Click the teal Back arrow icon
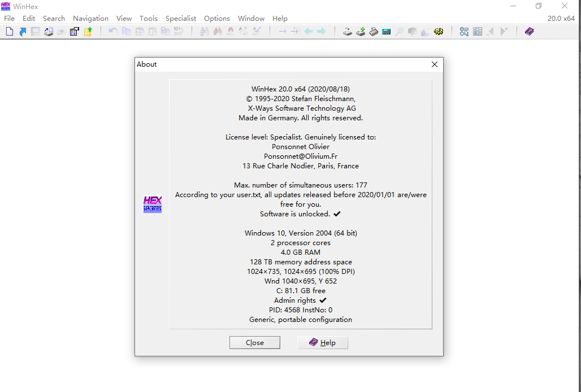Image resolution: width=581 pixels, height=392 pixels. pos(308,32)
